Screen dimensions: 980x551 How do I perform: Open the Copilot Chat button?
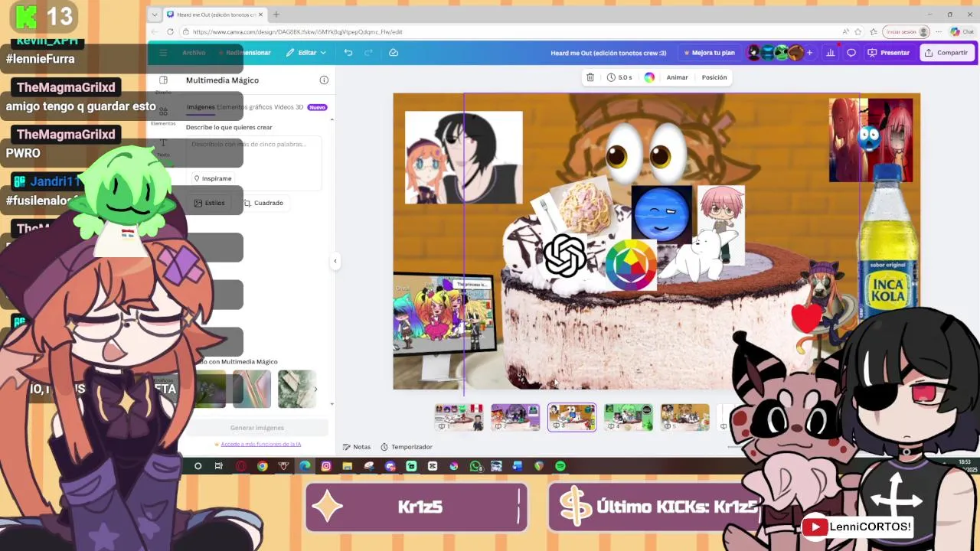pyautogui.click(x=962, y=32)
